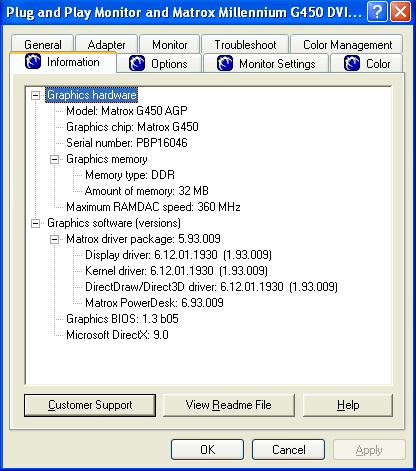
Task: Confirm with the OK button
Action: coord(207,450)
